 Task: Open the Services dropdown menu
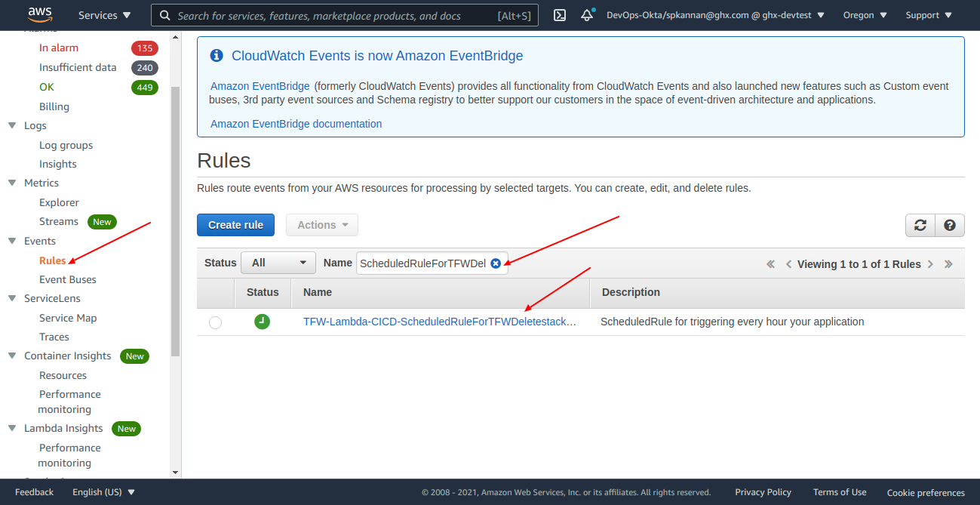click(x=104, y=15)
